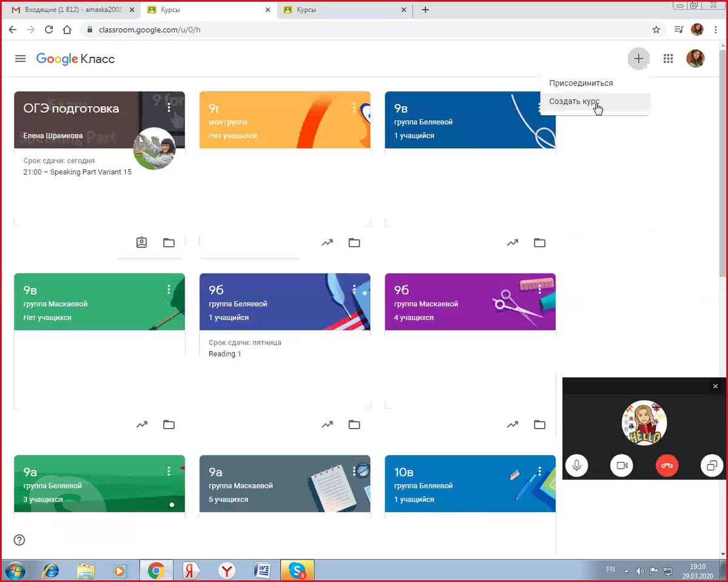Open three-dot menu for 10в группа Беляевой
The height and width of the screenshot is (582, 728).
[x=540, y=472]
